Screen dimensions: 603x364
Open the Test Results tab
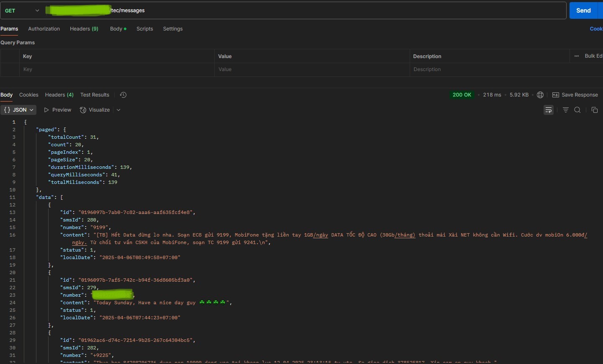coord(95,95)
